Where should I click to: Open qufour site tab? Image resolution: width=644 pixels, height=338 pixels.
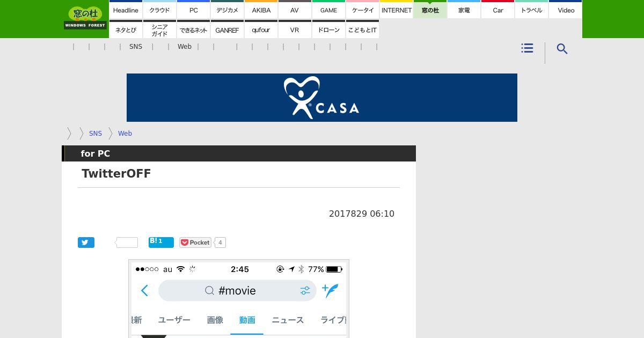[261, 30]
